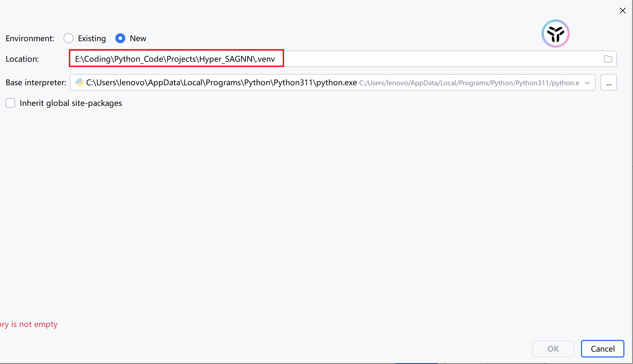Select the New environment radio button

[120, 38]
